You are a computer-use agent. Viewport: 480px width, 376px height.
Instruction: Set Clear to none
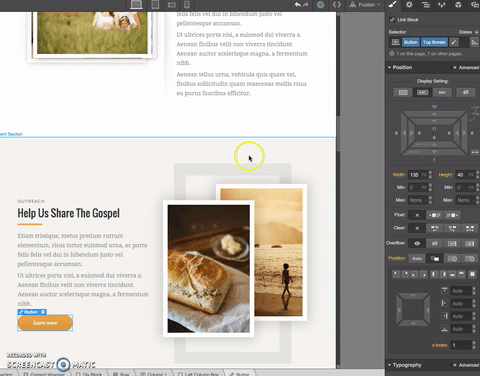[x=417, y=228]
